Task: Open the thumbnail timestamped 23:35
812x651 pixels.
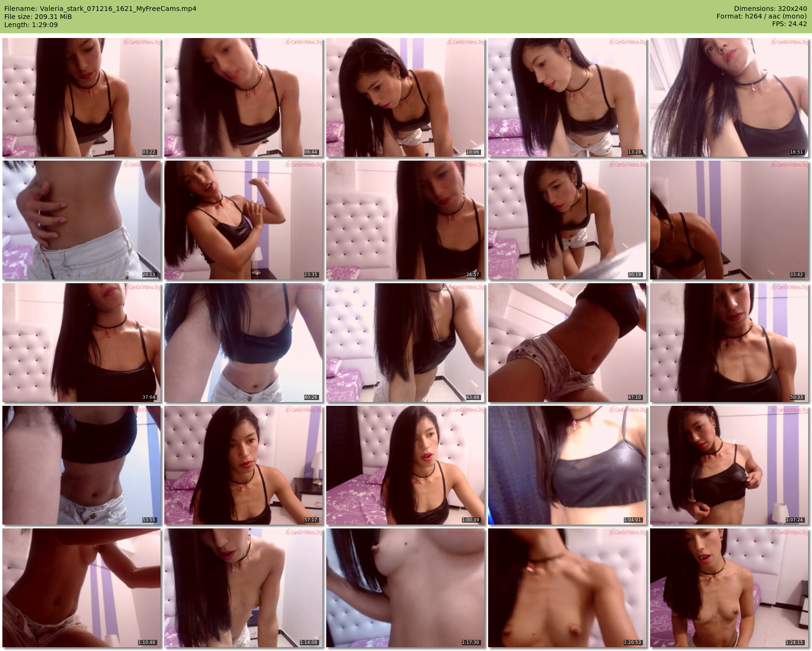Action: 244,220
